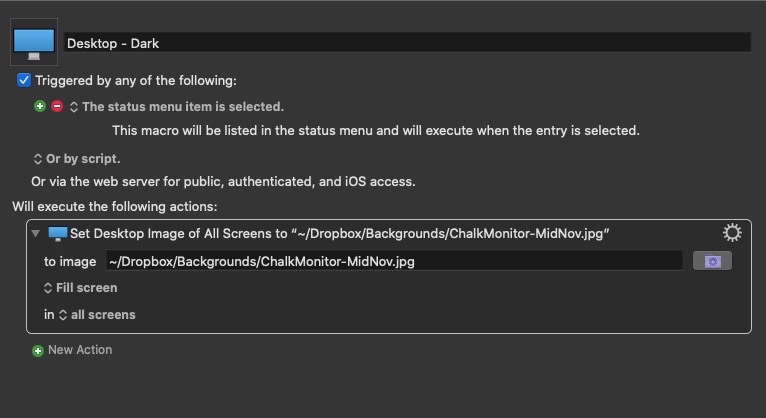The height and width of the screenshot is (418, 766).
Task: Click the 'Or via the web server' text
Action: point(223,182)
